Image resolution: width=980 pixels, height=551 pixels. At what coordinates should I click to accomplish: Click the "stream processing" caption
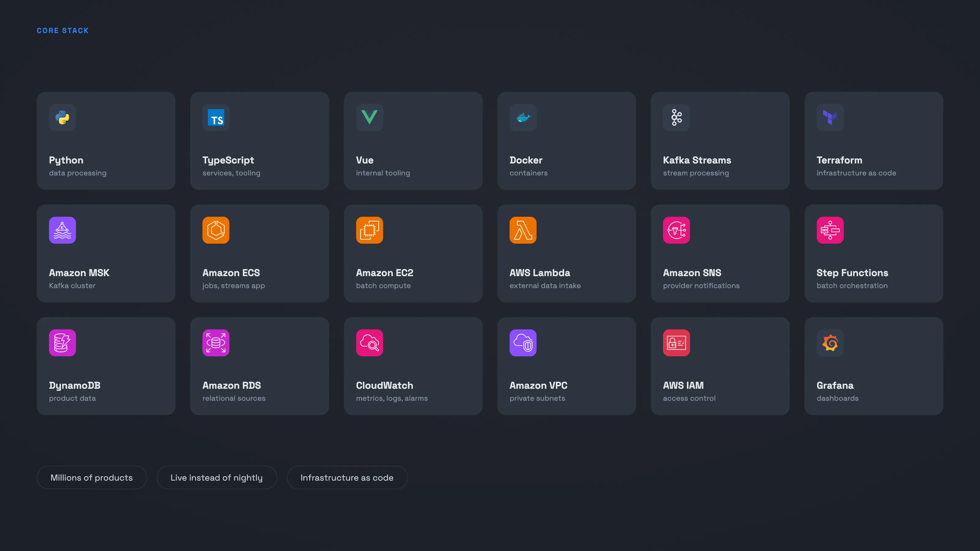click(696, 173)
